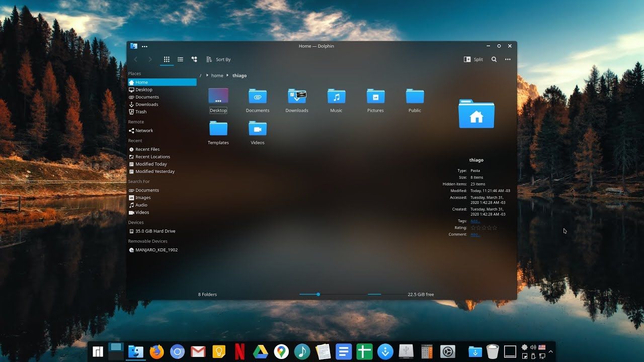This screenshot has width=644, height=362.
Task: Search for Videos under Search For
Action: 162,212
